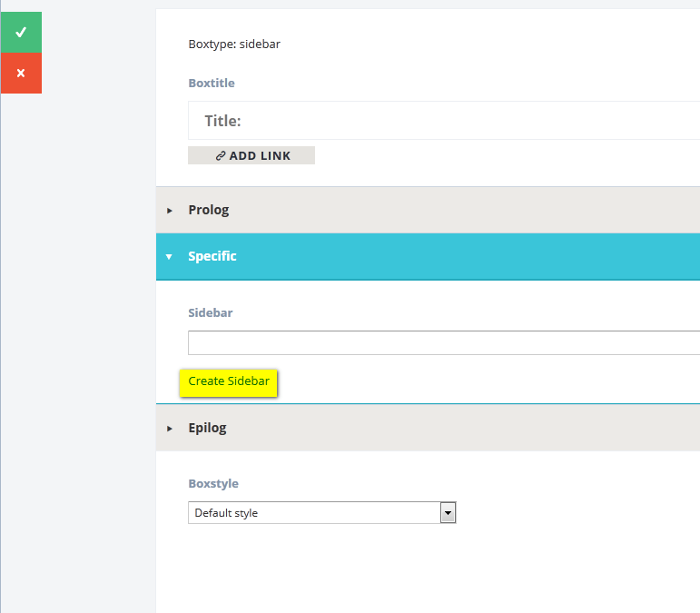Expand Epilog using its triangle arrow
Image resolution: width=700 pixels, height=613 pixels.
[x=170, y=429]
